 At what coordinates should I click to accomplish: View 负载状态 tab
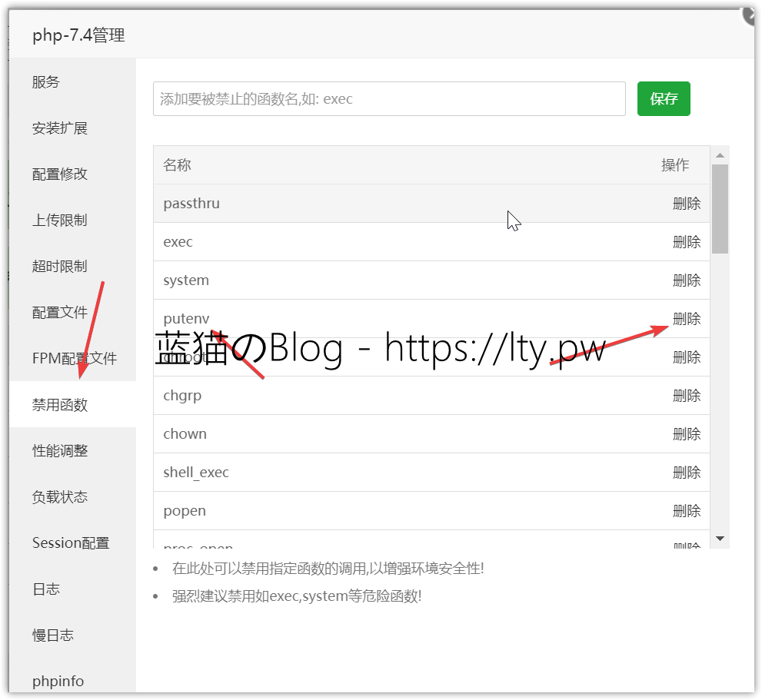tap(60, 497)
